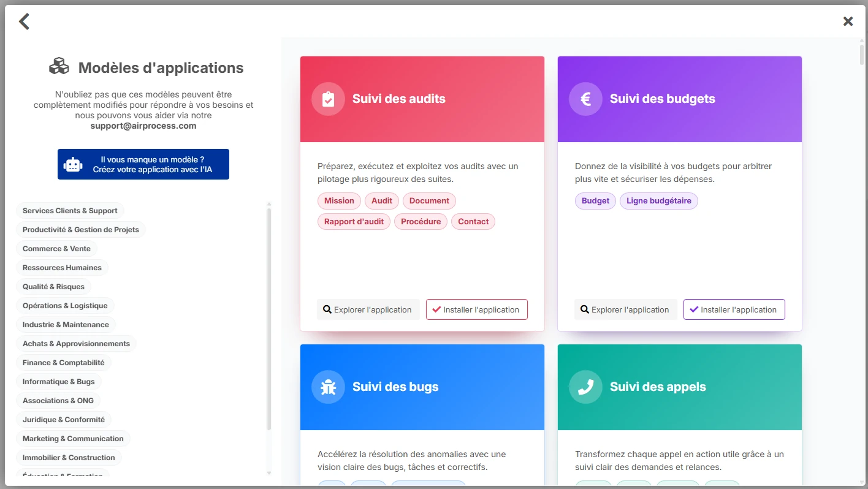
Task: Click the robot icon in the AI button
Action: pyautogui.click(x=73, y=164)
